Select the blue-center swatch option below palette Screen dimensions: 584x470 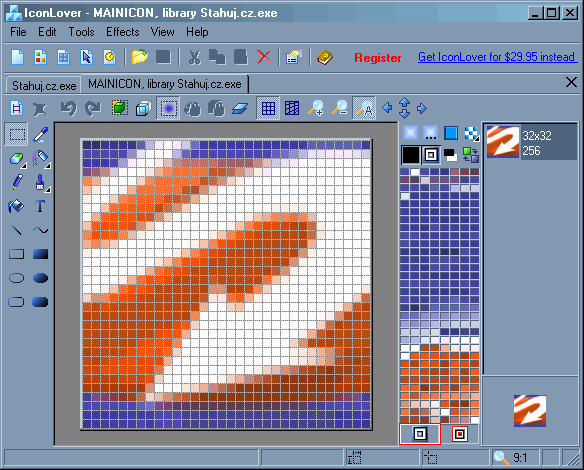tap(420, 434)
